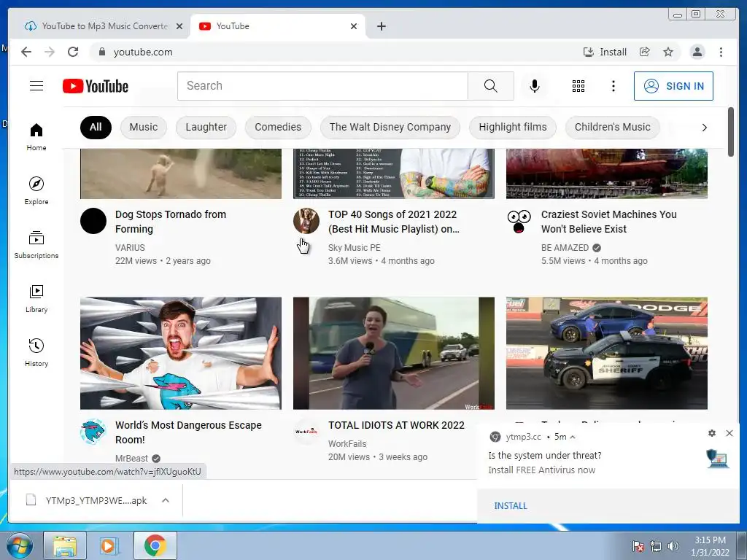Open YouTube settings three-dot menu

pyautogui.click(x=613, y=86)
